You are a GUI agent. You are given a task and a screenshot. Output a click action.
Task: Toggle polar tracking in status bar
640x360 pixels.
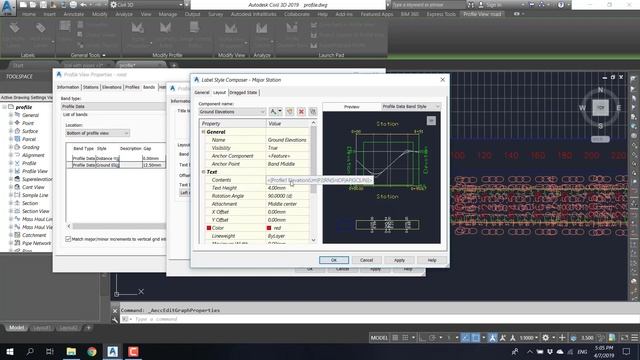(x=433, y=338)
